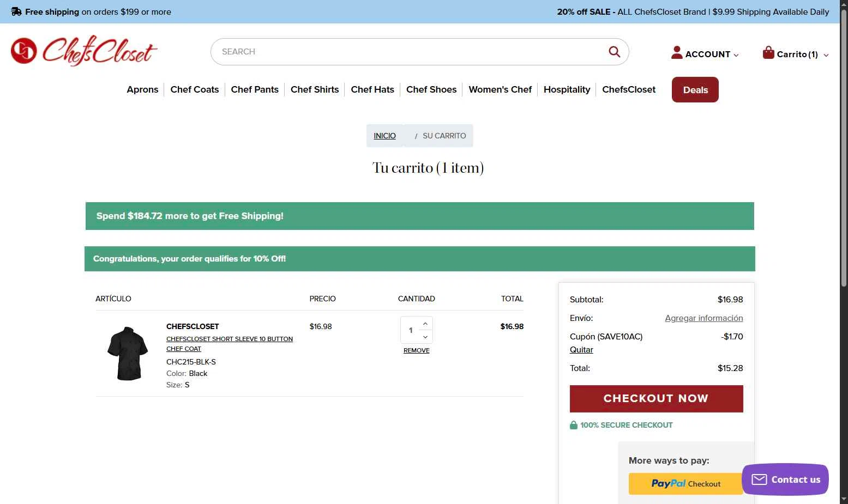Screen dimensions: 848x504
Task: Open the Chef Coats menu
Action: 195,89
